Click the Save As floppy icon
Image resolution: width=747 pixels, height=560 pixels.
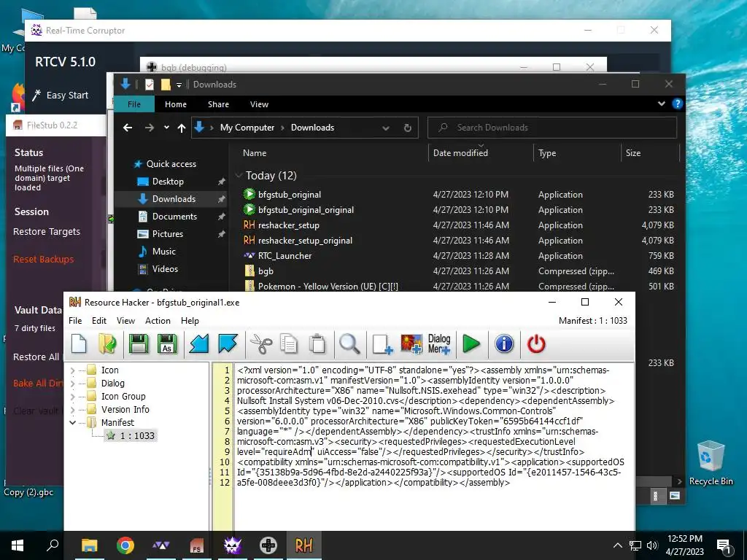tap(167, 344)
